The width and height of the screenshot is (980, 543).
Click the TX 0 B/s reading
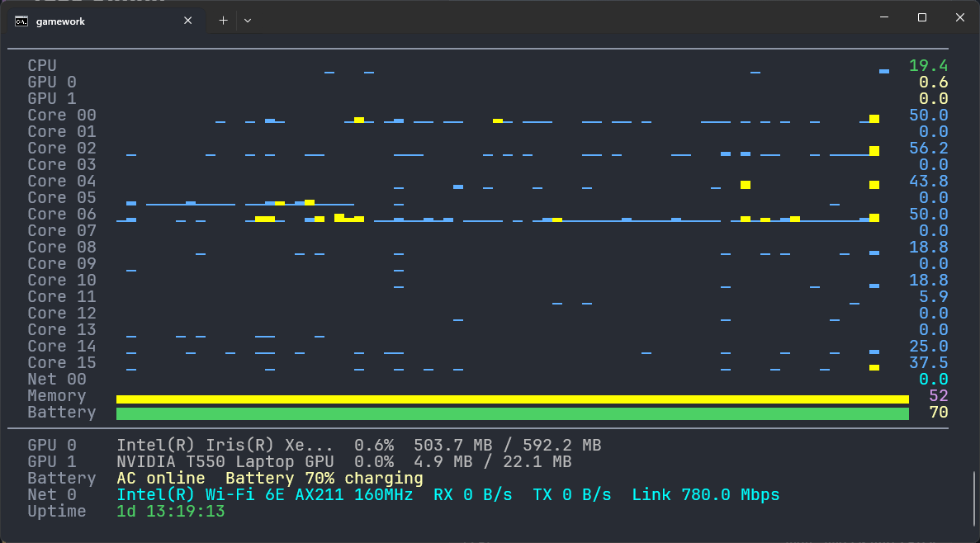coord(572,495)
